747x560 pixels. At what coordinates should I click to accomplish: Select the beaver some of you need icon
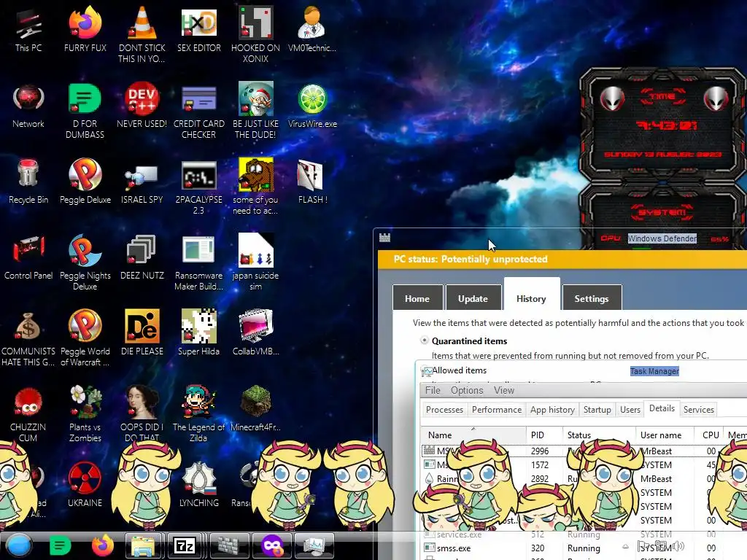[x=255, y=186]
